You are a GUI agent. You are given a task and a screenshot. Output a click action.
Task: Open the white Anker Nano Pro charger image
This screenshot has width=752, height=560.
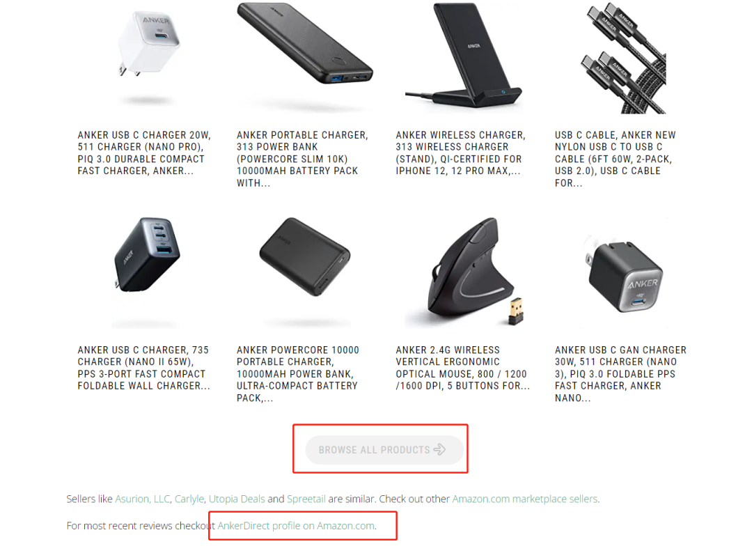pos(146,56)
